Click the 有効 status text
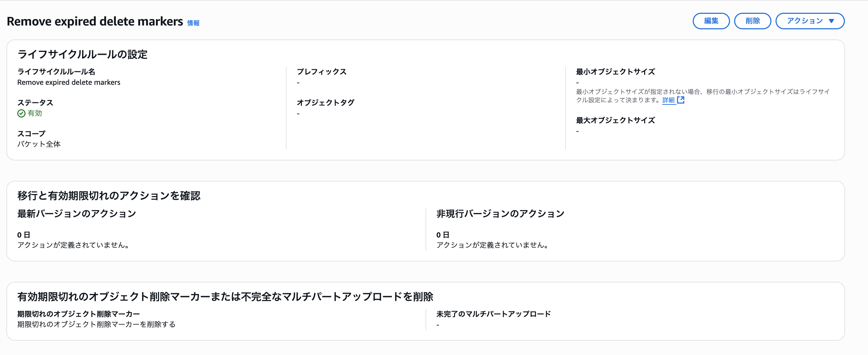This screenshot has height=355, width=868. (x=35, y=113)
